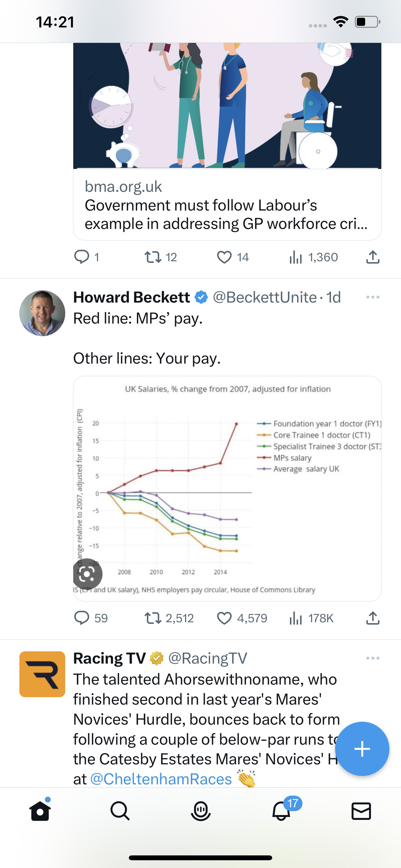Tap the image search lens icon on chart

[x=87, y=574]
